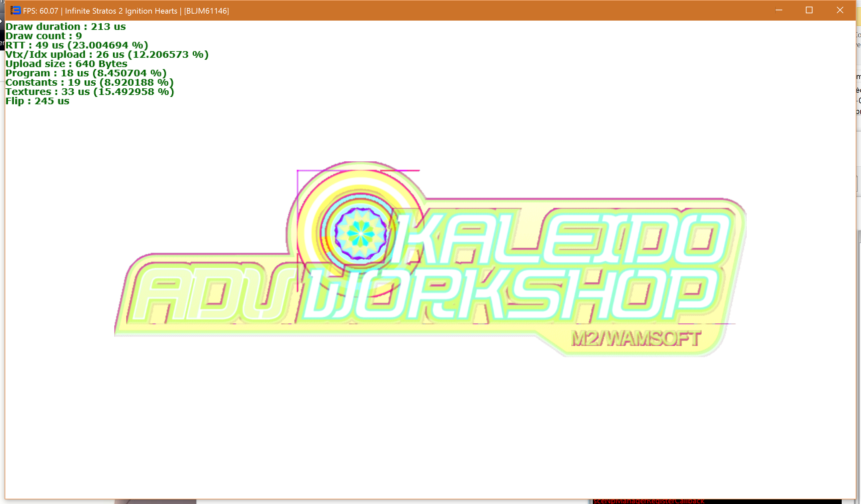The height and width of the screenshot is (504, 861).
Task: Click the 'Program : 18 us' overlay line
Action: click(86, 73)
